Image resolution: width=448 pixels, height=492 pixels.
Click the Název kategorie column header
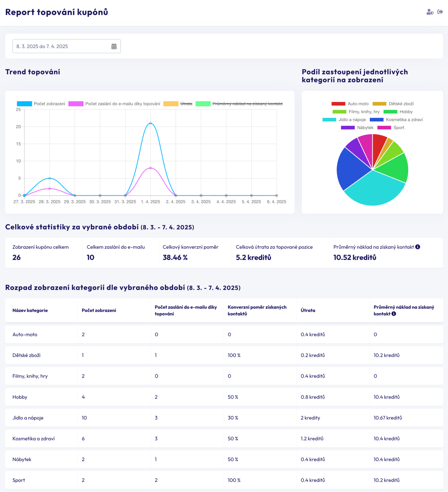(30, 310)
